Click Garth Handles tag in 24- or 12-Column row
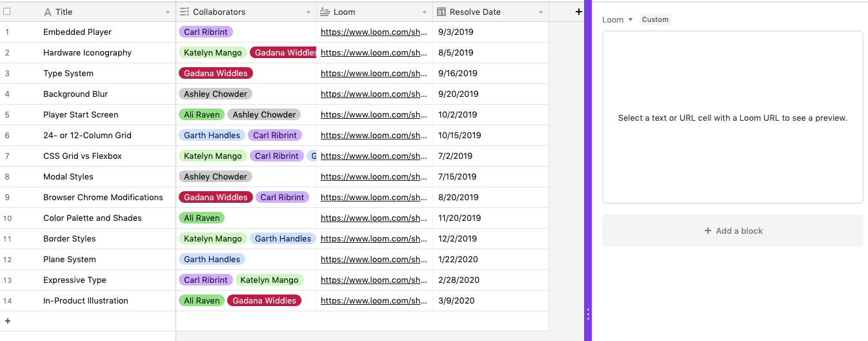 (212, 135)
